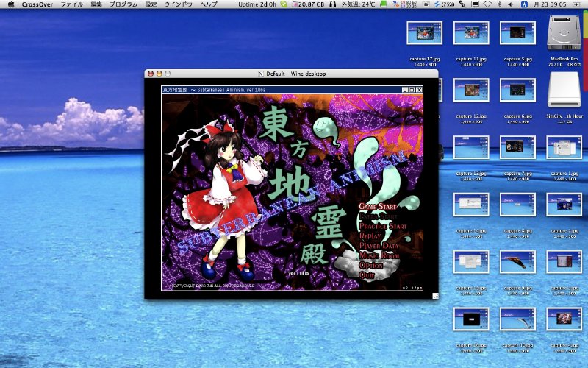Select the SimCity external drive icon
Viewport: 588px width, 368px height.
coord(564,90)
